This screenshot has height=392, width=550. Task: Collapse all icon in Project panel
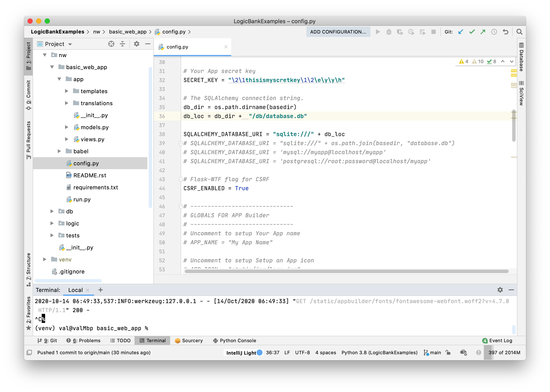[122, 44]
